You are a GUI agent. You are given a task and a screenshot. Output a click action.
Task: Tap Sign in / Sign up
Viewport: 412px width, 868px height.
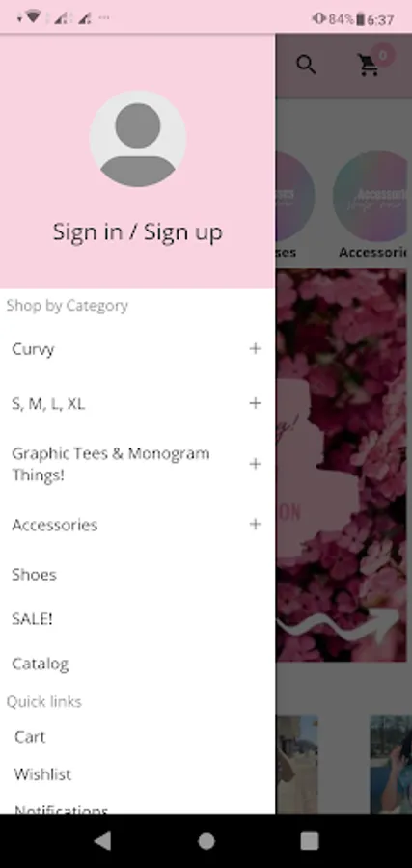click(137, 231)
